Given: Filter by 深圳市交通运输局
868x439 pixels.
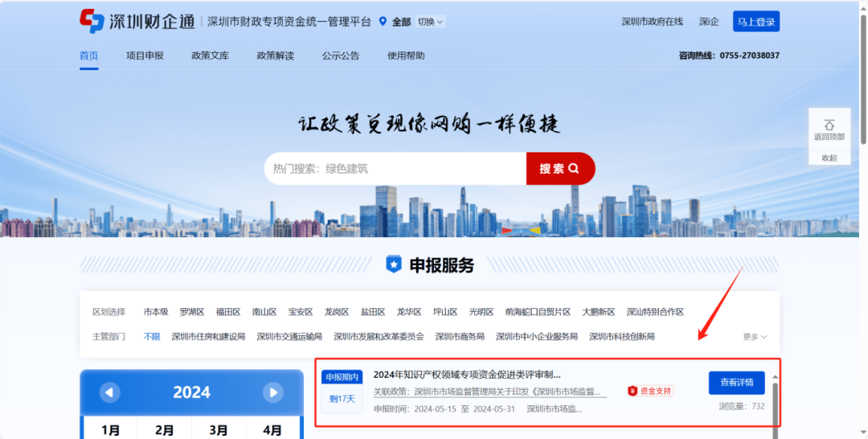Looking at the screenshot, I should pos(289,337).
